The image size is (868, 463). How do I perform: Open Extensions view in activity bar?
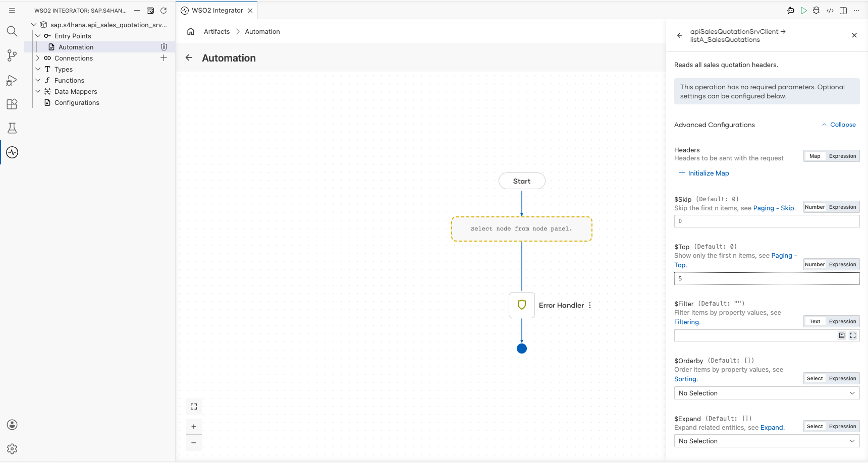coord(12,104)
